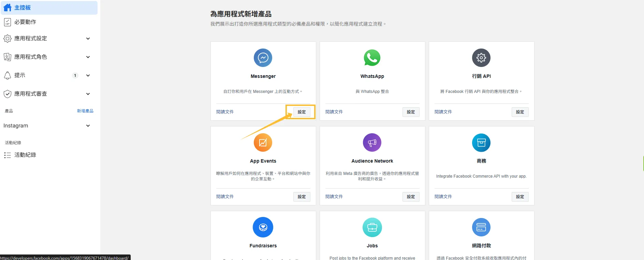Screen dimensions: 644x260
Task: Expand the Instagram product chevron
Action: 88,126
